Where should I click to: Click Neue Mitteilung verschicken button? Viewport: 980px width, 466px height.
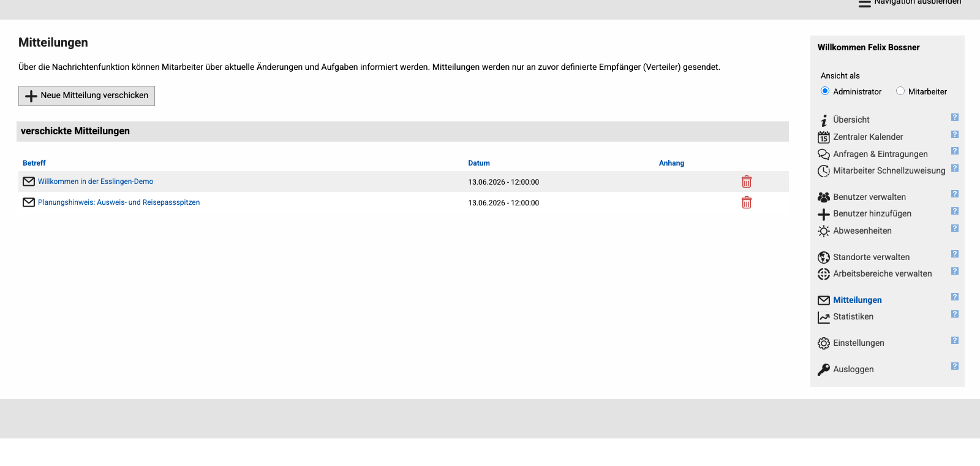click(86, 96)
